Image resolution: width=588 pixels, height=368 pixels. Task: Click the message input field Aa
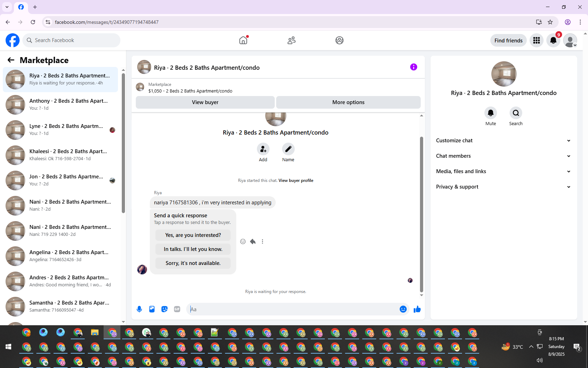coord(292,309)
